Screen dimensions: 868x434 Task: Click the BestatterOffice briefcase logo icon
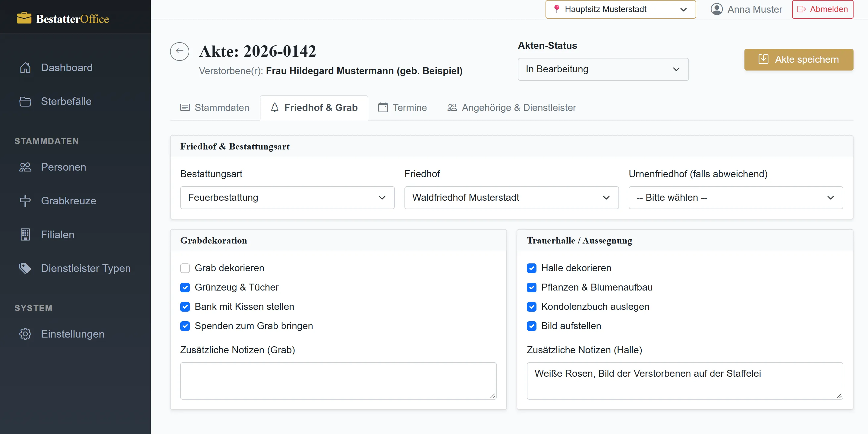[x=24, y=18]
